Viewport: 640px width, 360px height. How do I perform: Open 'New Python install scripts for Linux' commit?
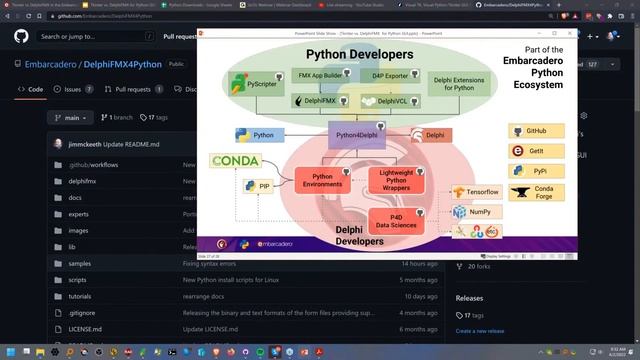pyautogui.click(x=231, y=280)
